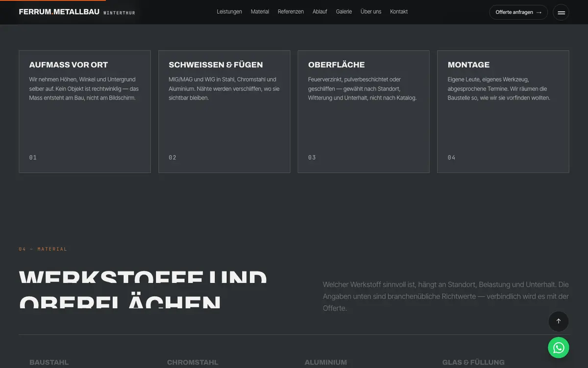Click the Baustahl material heading
This screenshot has height=368, width=588.
(x=49, y=363)
